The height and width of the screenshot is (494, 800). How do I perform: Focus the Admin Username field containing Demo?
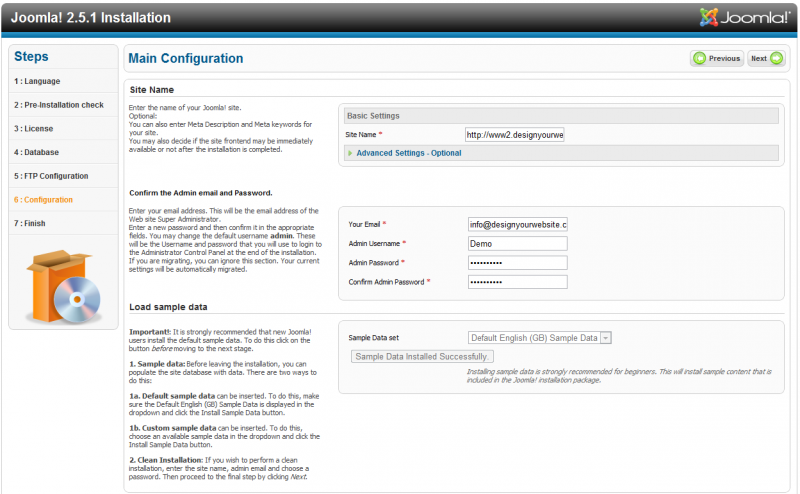[517, 243]
